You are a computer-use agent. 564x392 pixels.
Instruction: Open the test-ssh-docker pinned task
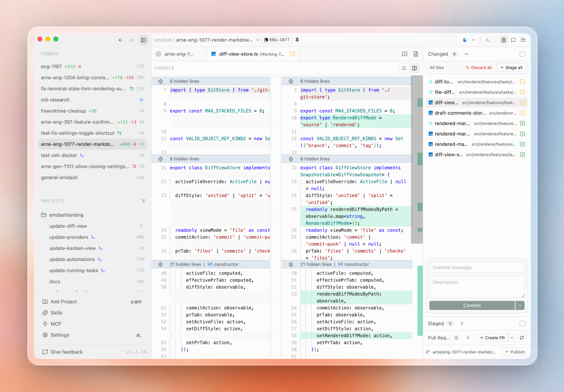(92, 155)
